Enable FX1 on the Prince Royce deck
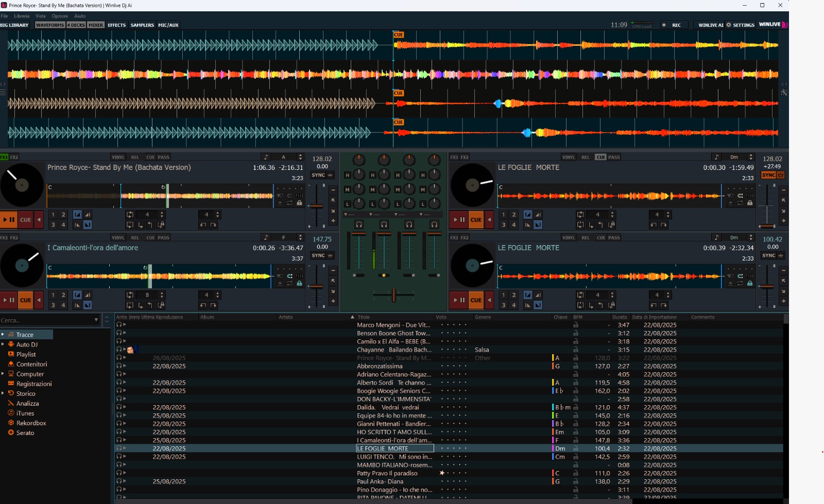Image resolution: width=824 pixels, height=504 pixels. coord(4,157)
